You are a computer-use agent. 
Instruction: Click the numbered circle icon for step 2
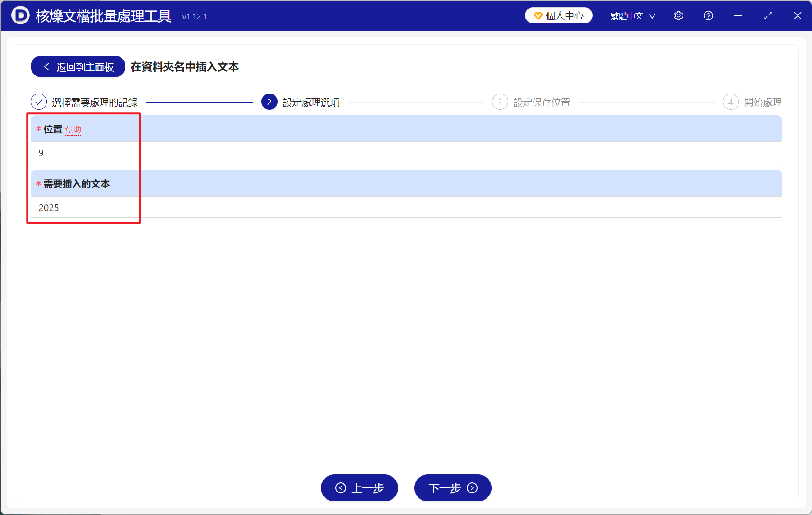click(269, 102)
